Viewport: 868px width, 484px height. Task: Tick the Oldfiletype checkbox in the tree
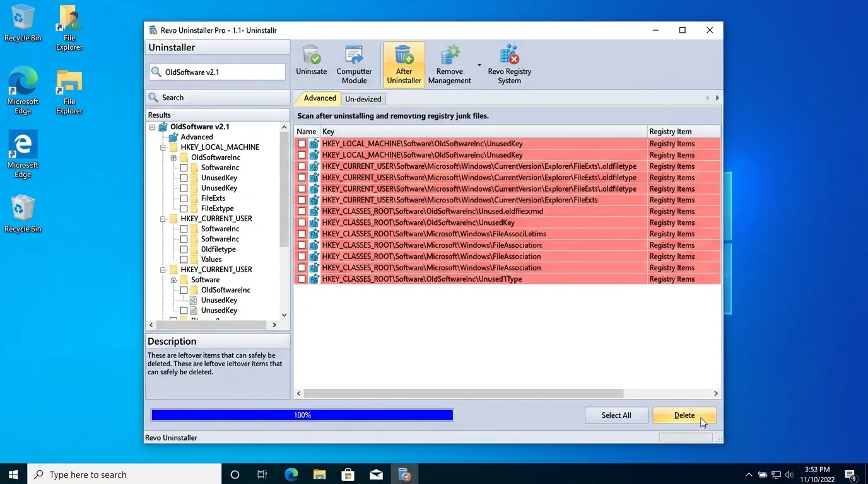tap(184, 250)
